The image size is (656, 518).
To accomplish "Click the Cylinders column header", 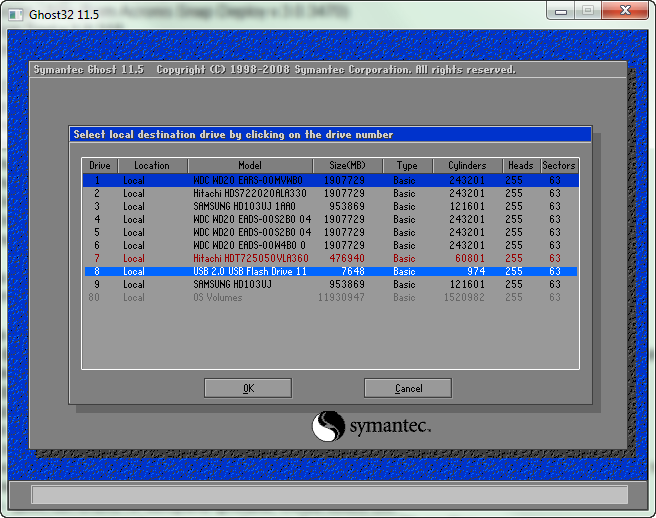I will [x=467, y=165].
